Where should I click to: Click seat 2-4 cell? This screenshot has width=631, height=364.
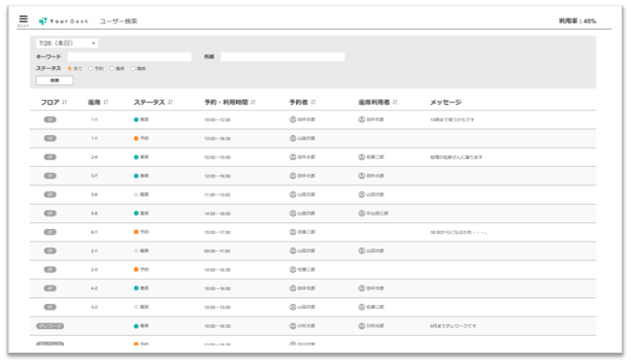coord(94,157)
